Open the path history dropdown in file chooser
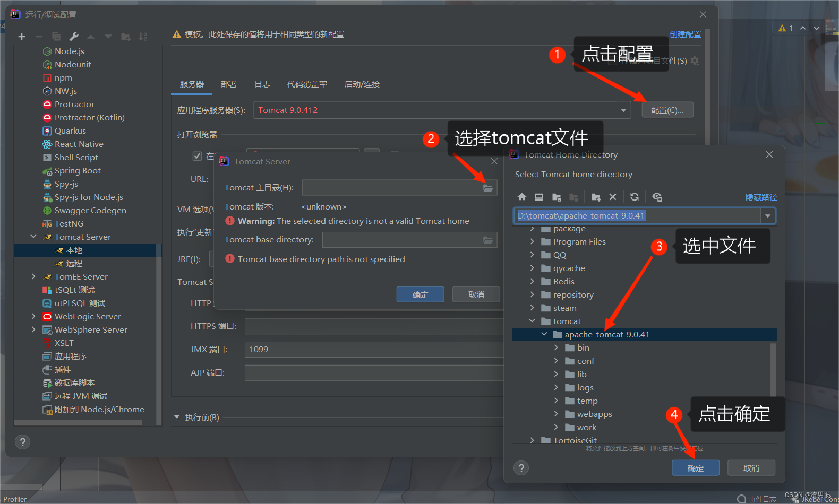The height and width of the screenshot is (504, 839). click(768, 216)
